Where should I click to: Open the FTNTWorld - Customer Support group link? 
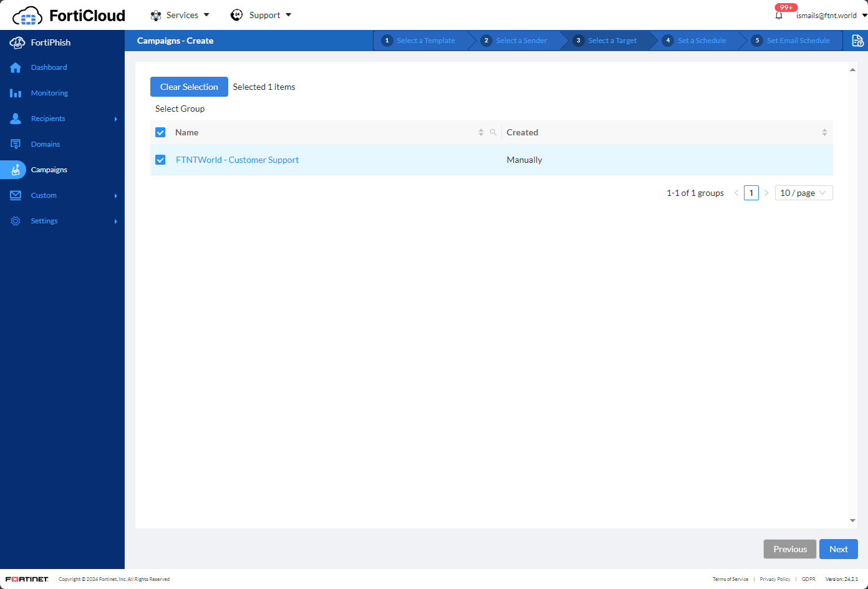tap(238, 160)
